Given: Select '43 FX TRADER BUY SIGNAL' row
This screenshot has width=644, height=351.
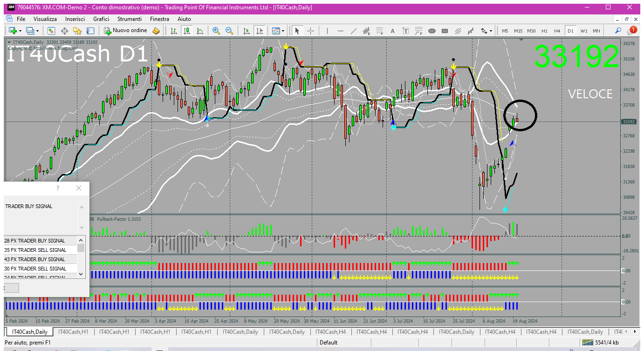Looking at the screenshot, I should click(41, 259).
